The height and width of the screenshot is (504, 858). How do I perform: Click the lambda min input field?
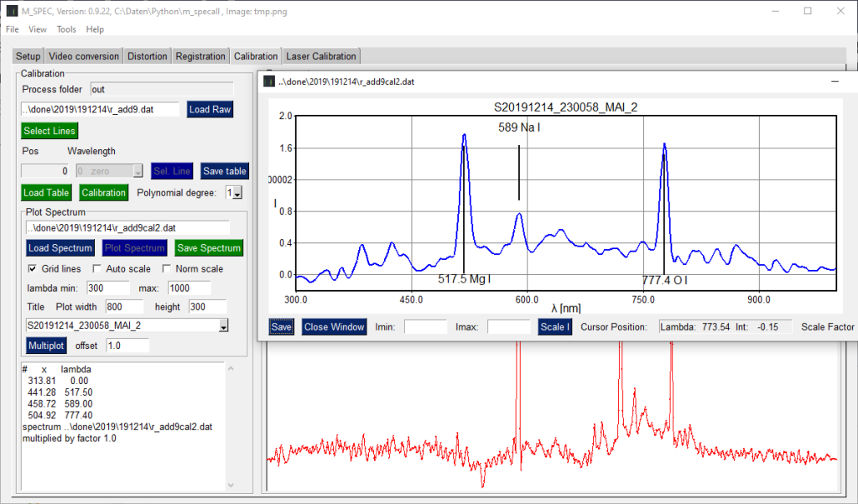coord(108,288)
